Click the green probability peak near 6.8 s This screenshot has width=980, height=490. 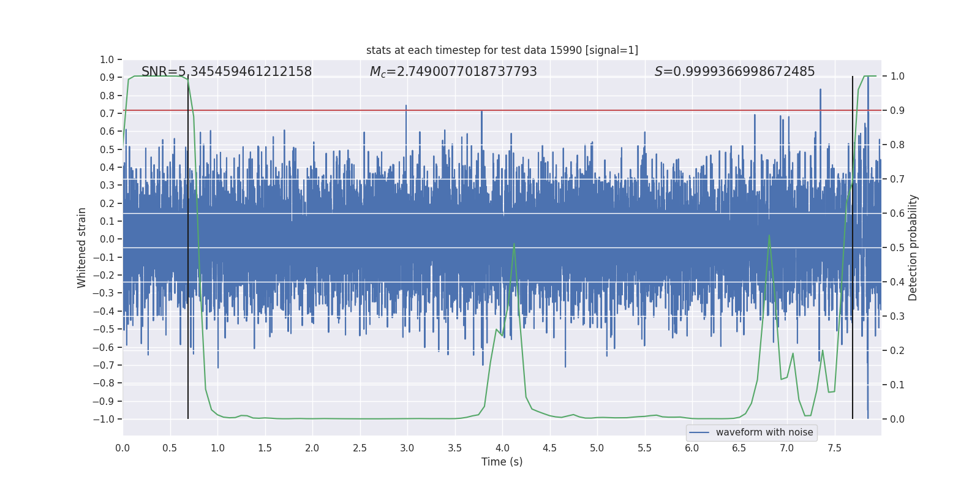pos(769,236)
